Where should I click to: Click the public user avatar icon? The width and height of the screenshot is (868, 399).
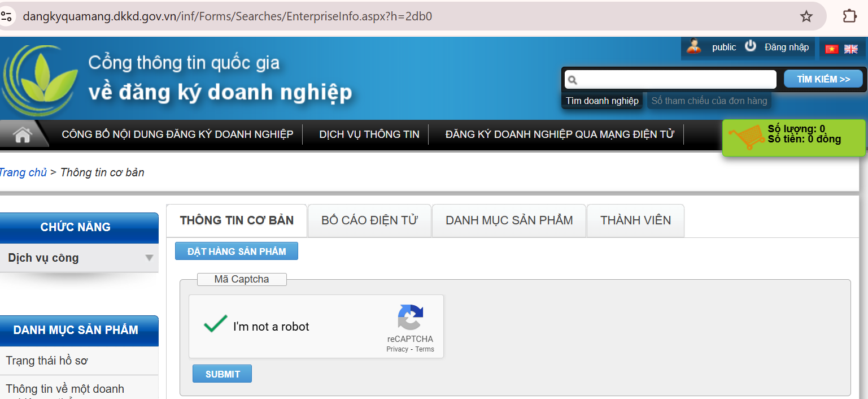pyautogui.click(x=693, y=47)
